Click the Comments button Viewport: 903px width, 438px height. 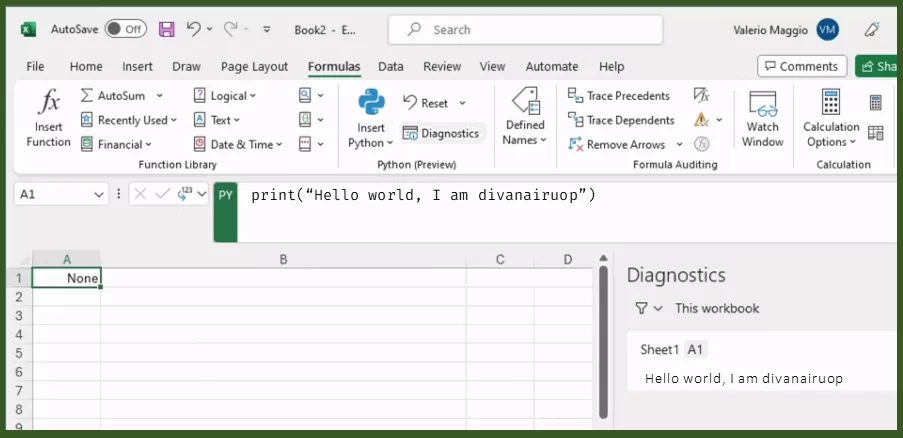click(801, 67)
